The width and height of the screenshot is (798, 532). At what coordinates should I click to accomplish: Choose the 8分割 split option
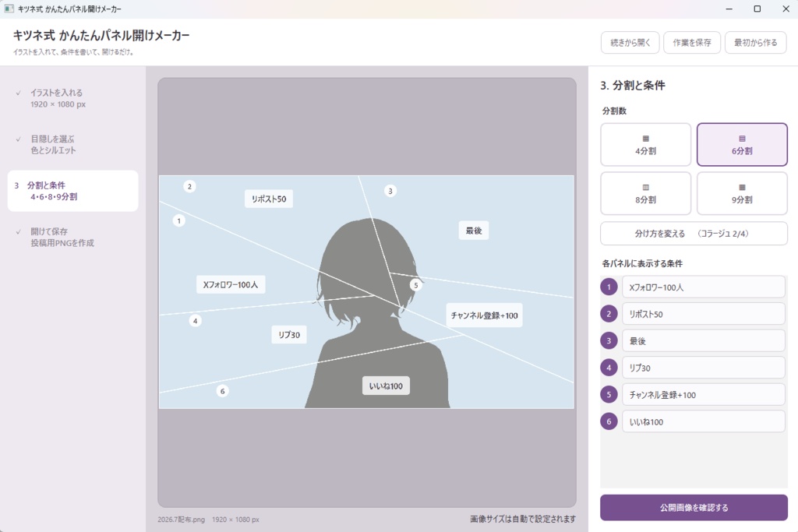[645, 193]
